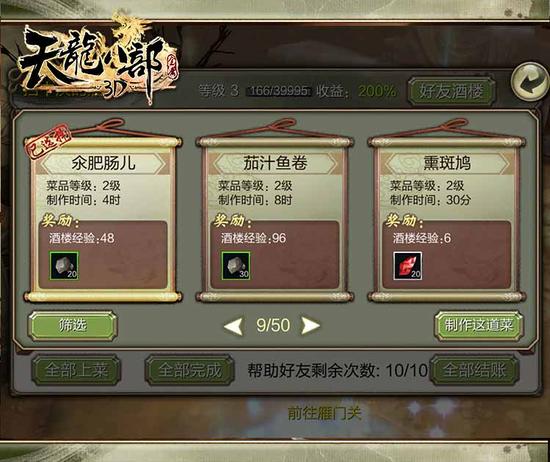Click the 166/39995 experience progress bar
This screenshot has width=550, height=462.
[280, 91]
